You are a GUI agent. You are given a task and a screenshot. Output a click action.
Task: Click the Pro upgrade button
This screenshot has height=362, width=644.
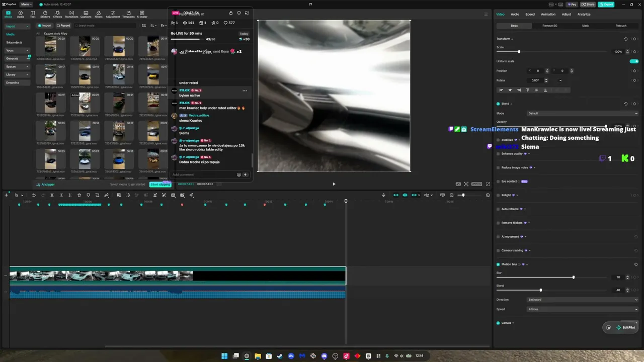(572, 5)
